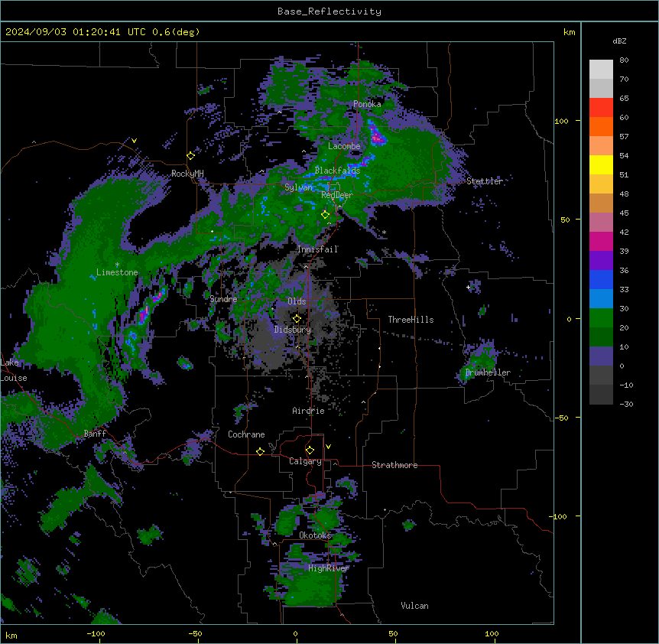The width and height of the screenshot is (659, 644).
Task: Click the yellow diamond marker below Cochrane
Action: (260, 452)
